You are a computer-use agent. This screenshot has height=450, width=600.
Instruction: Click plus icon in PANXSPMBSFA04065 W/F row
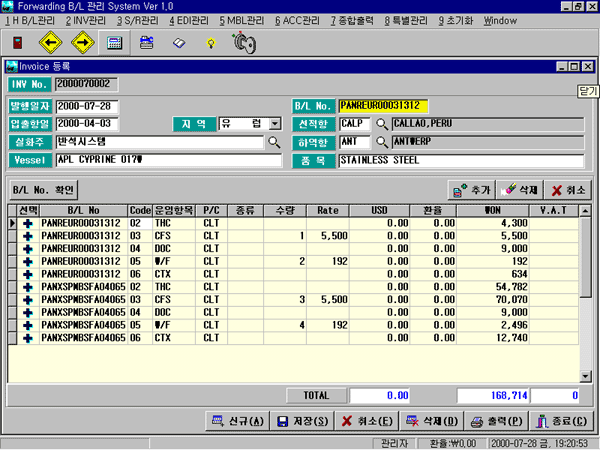pyautogui.click(x=28, y=326)
